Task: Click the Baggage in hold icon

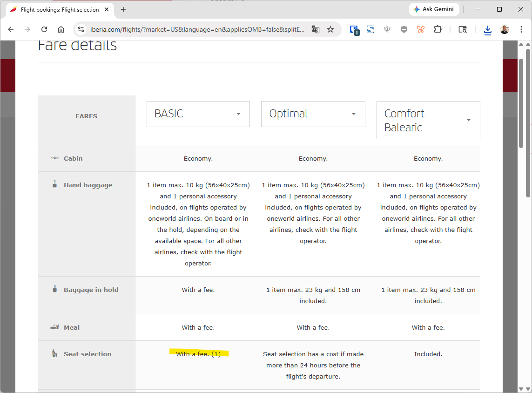Action: tap(54, 289)
